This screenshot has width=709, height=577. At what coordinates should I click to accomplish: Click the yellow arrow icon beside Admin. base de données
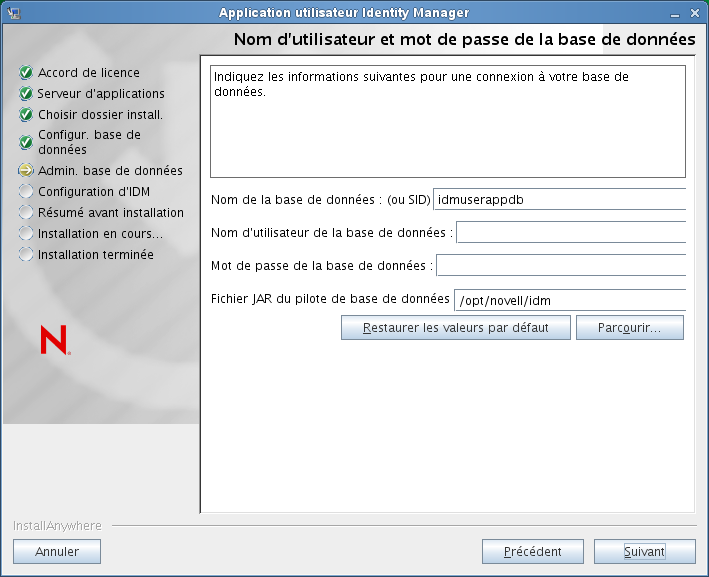pyautogui.click(x=26, y=170)
